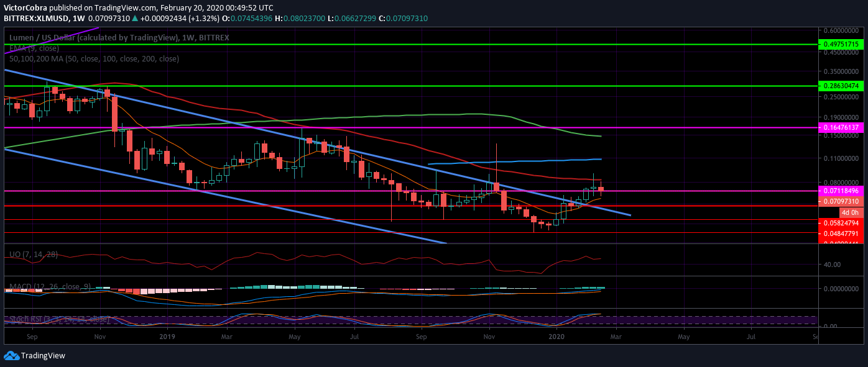
Task: Click the 0.07097310 current price label
Action: pos(841,201)
